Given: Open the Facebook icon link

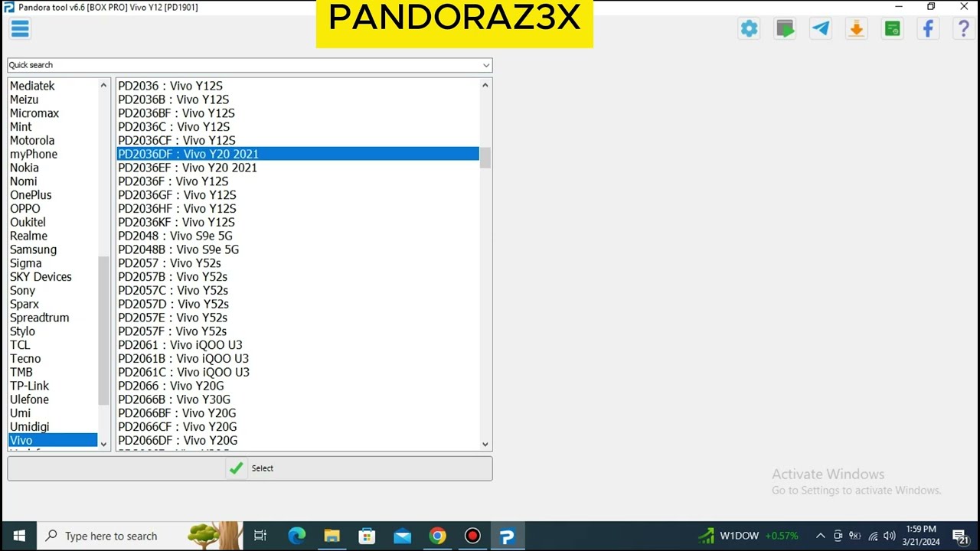Looking at the screenshot, I should point(928,29).
